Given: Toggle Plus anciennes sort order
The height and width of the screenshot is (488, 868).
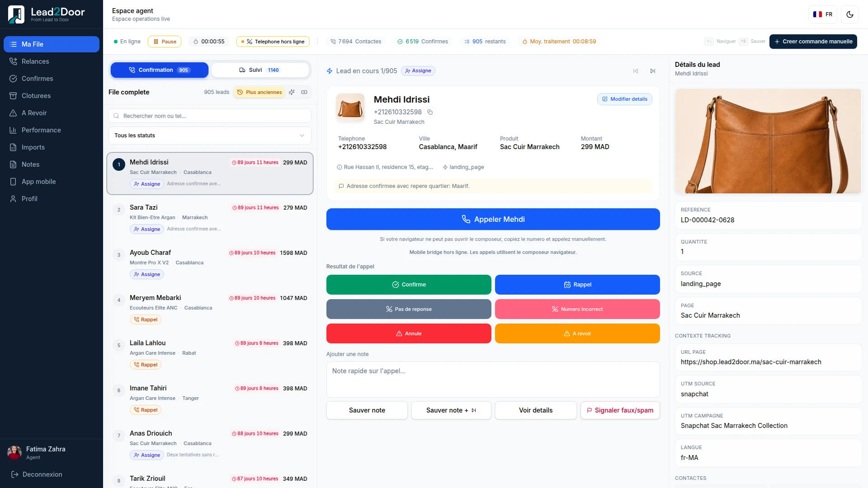Looking at the screenshot, I should click(259, 92).
